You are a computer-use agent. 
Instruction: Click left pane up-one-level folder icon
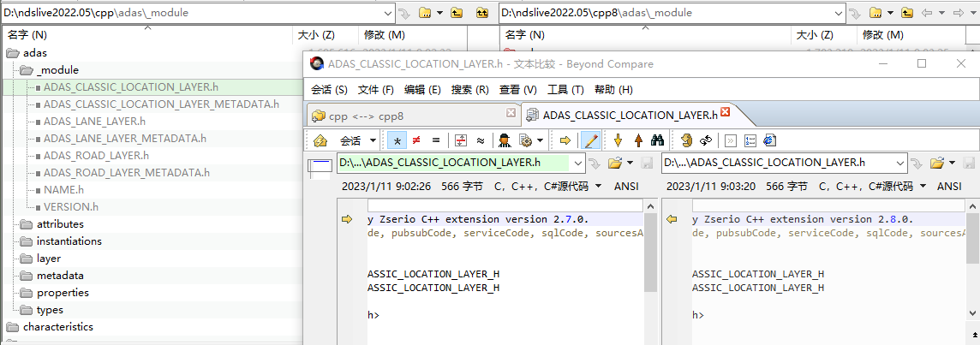457,13
